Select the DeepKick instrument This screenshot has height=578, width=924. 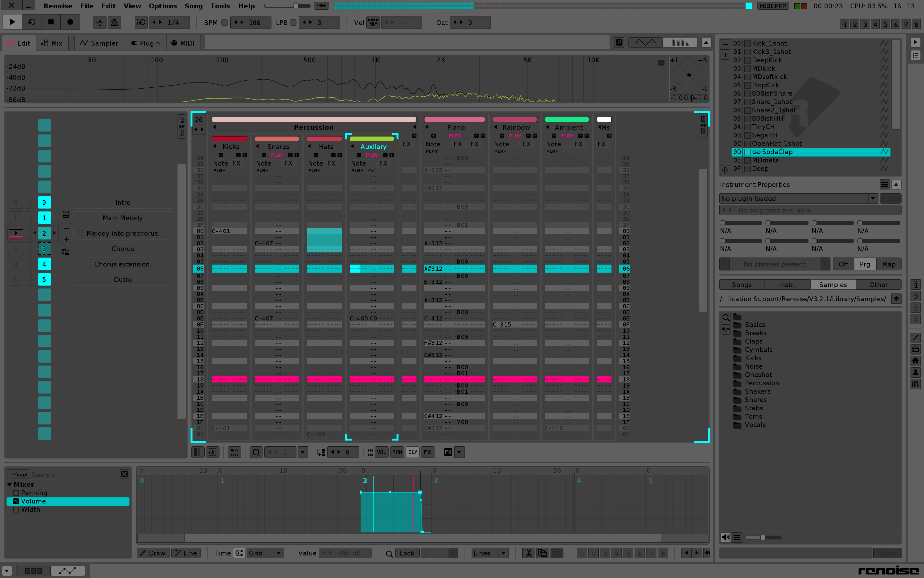pos(811,60)
